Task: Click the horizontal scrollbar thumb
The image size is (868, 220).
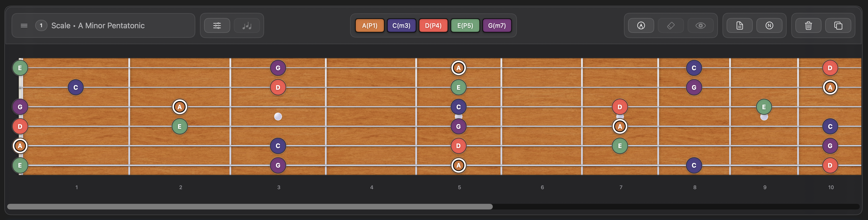Action: point(250,206)
